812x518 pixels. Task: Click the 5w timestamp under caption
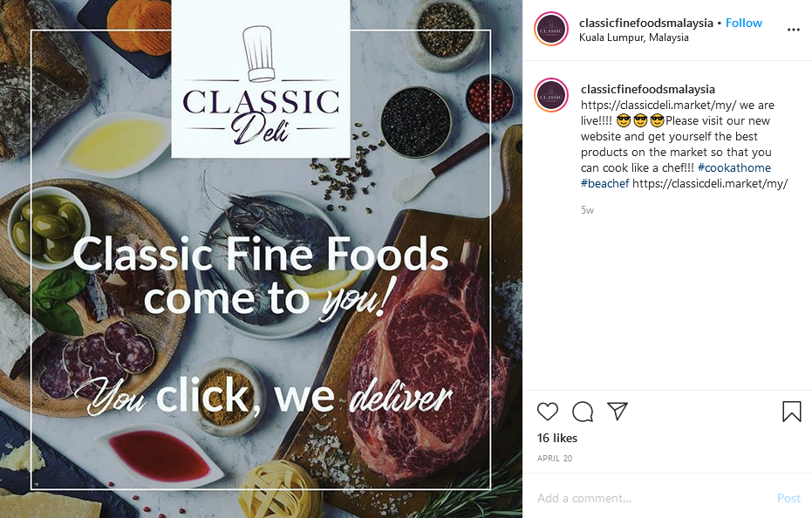coord(587,210)
